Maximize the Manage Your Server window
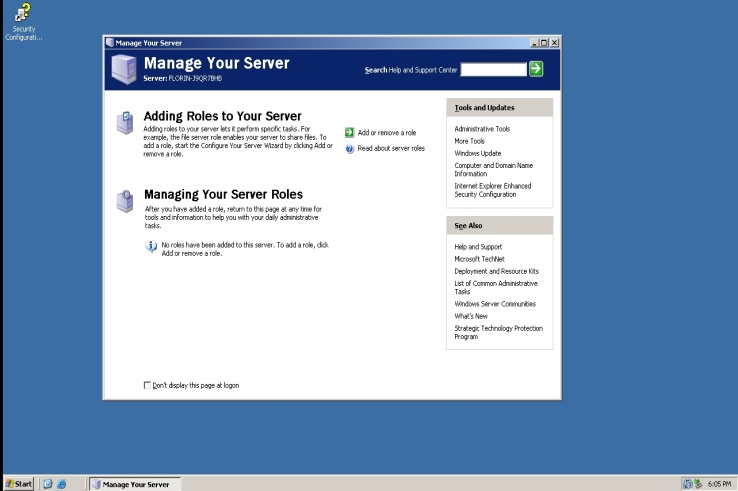This screenshot has width=738, height=491. coord(544,43)
